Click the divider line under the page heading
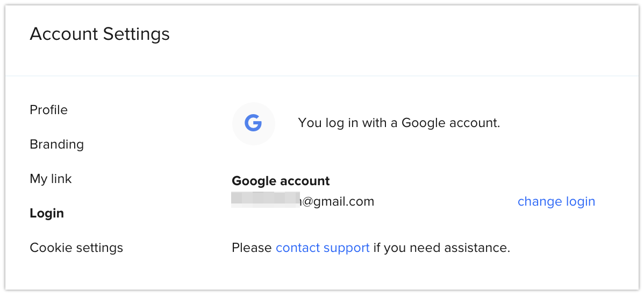The image size is (644, 295). pos(322,76)
